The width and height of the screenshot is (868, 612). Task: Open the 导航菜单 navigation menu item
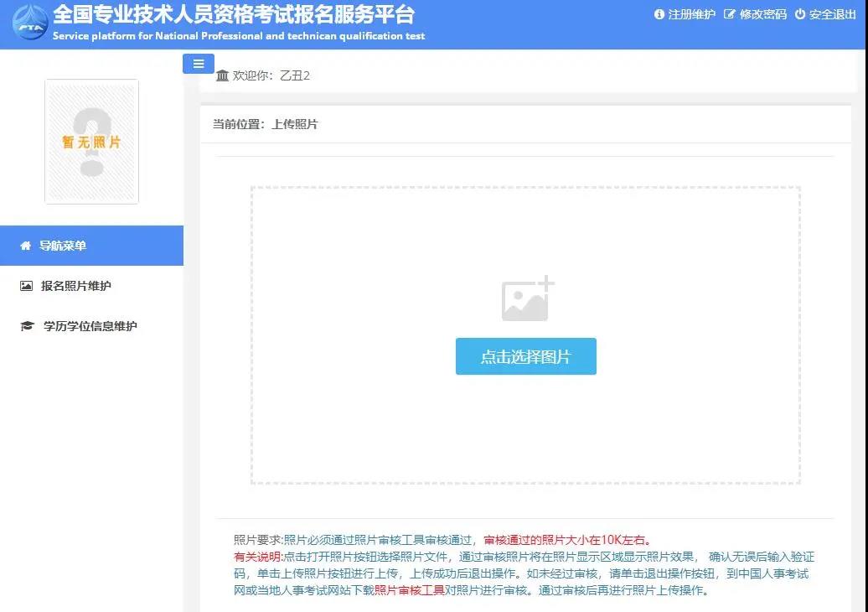[63, 245]
